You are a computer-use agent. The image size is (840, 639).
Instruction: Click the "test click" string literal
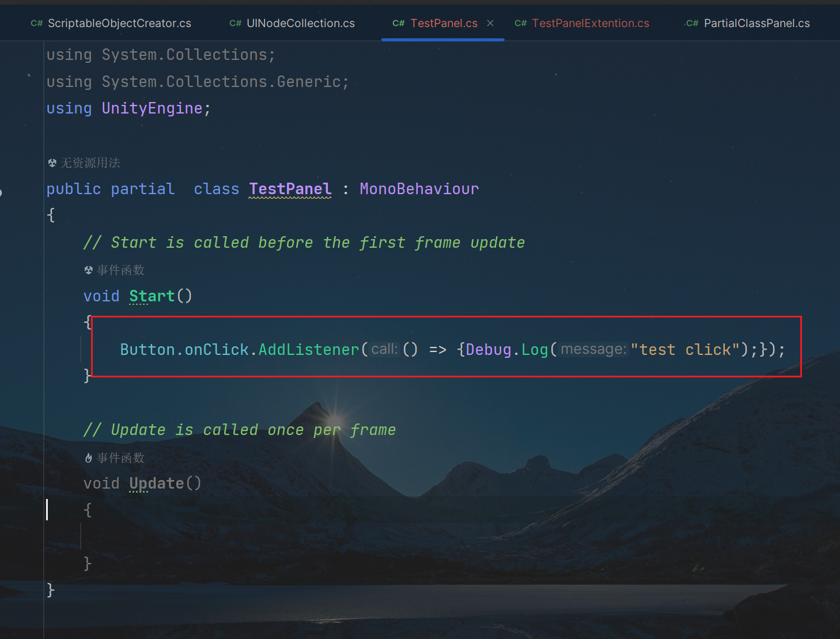685,350
